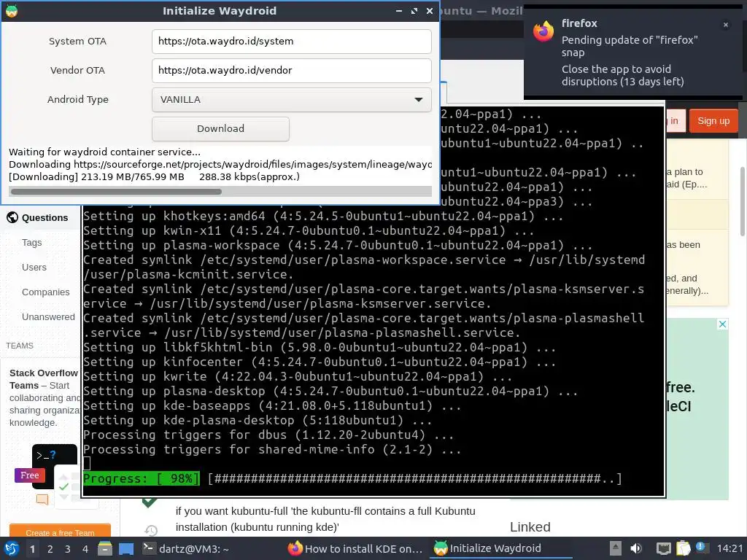Dismiss the firefox snap notification
This screenshot has height=560, width=747.
click(x=726, y=25)
